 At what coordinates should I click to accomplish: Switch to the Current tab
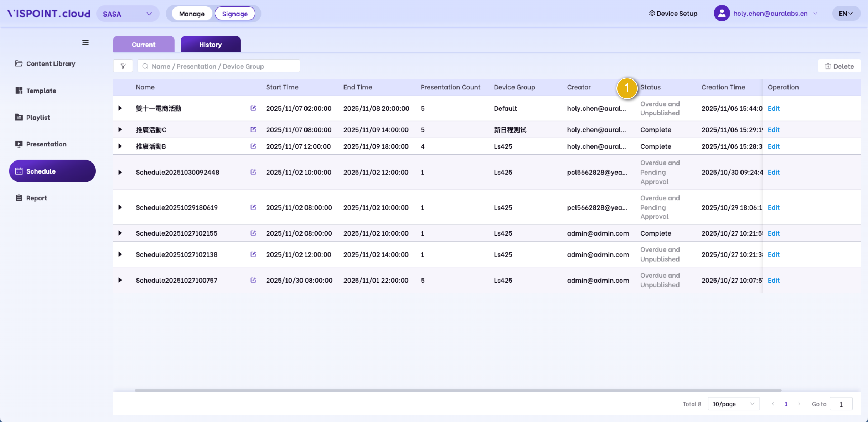point(144,45)
